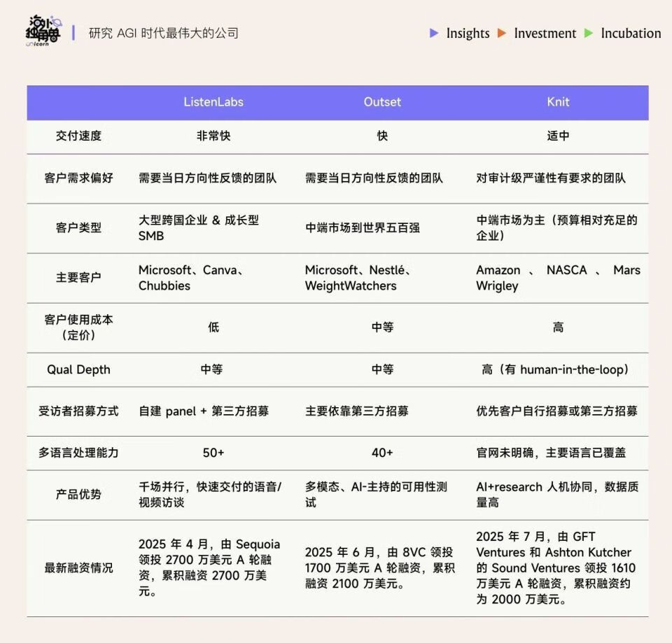Select the Insights label in header

[468, 33]
